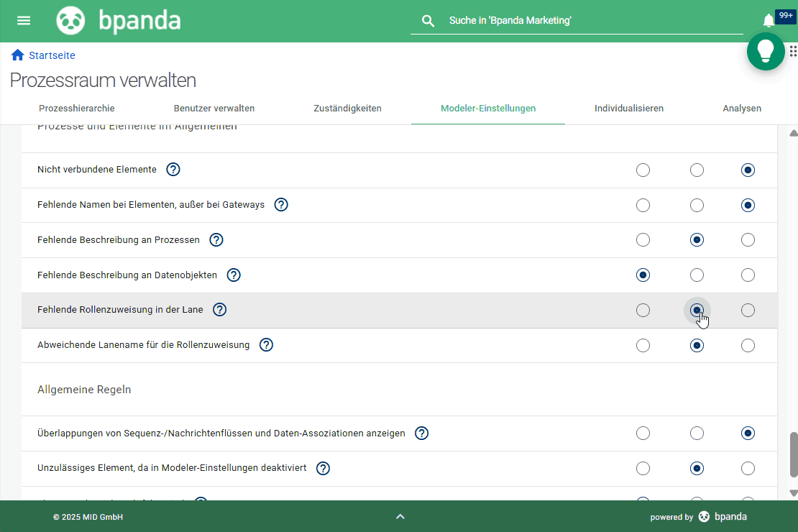Show help for Fehlende Beschreibung an Datenobjekten
Image resolution: width=798 pixels, height=532 pixels.
(234, 275)
